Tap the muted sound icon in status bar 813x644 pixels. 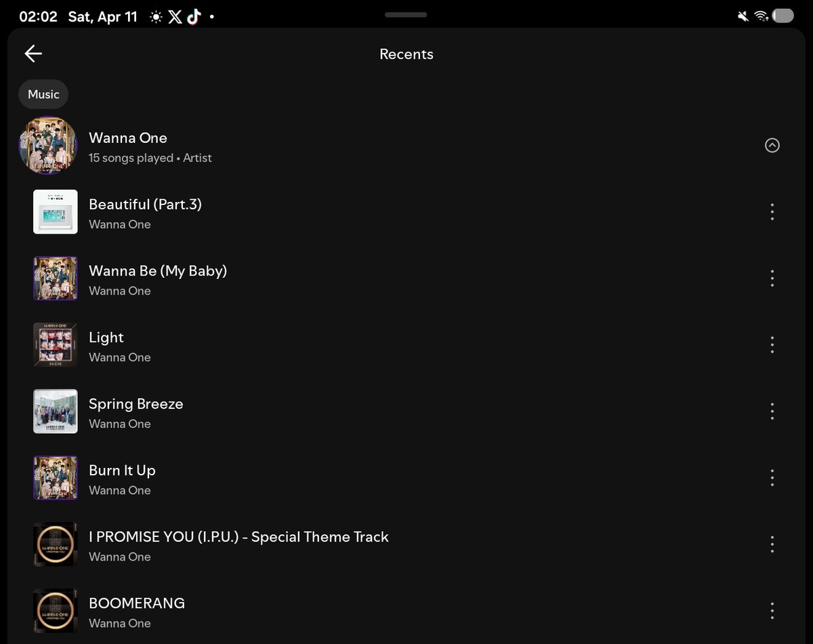(x=743, y=16)
